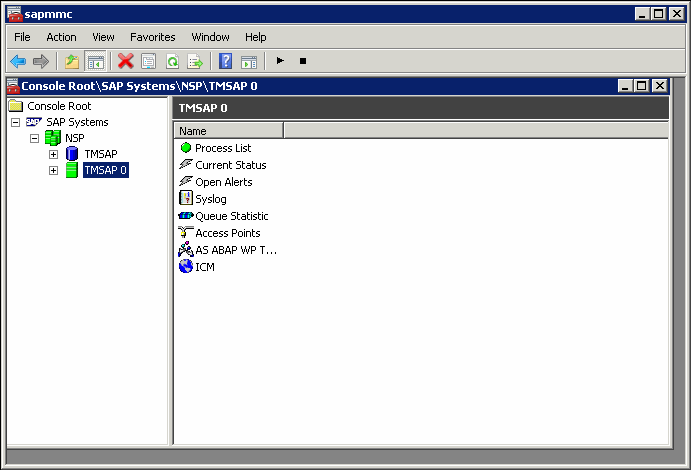Screen dimensions: 691x470
Task: Click the sapmmc title bar icon
Action: click(x=15, y=14)
